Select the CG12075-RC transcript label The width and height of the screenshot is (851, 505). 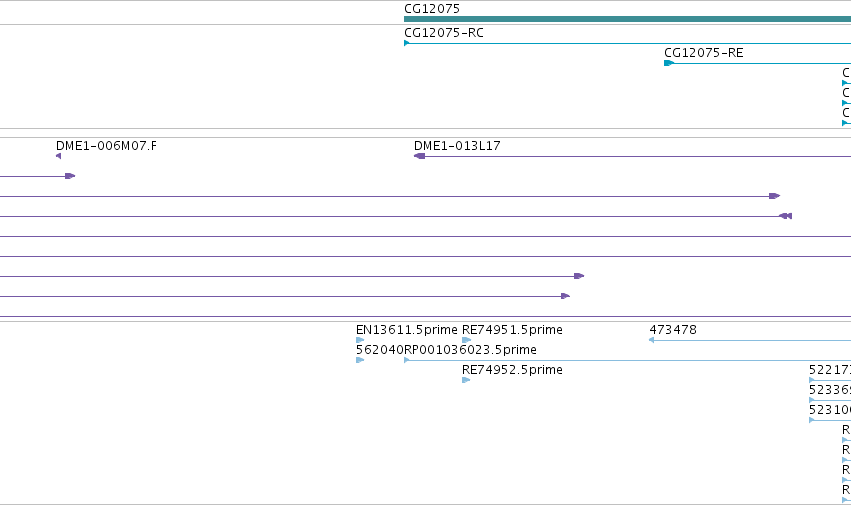pos(444,33)
